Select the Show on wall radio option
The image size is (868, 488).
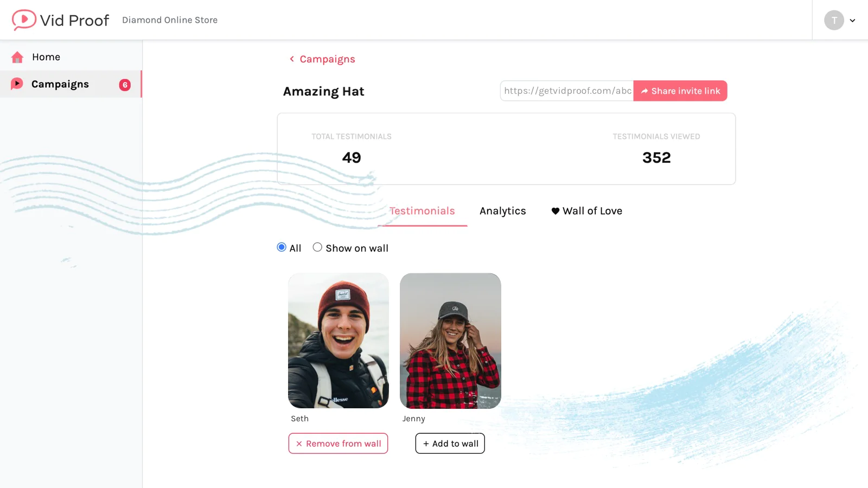click(x=317, y=247)
